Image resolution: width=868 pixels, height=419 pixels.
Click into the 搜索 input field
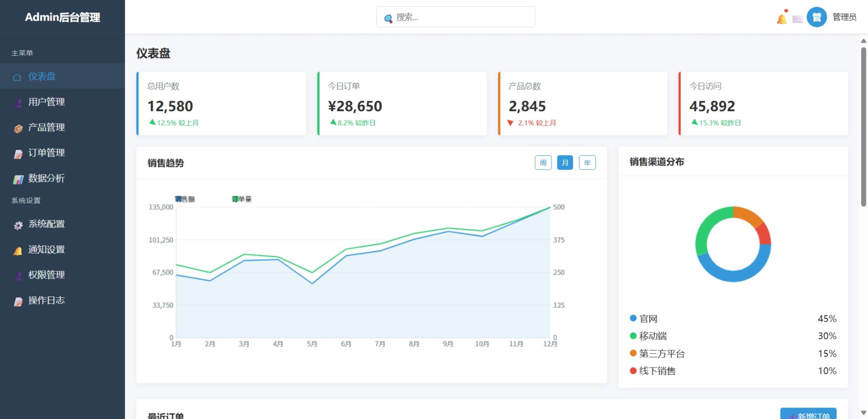point(460,17)
